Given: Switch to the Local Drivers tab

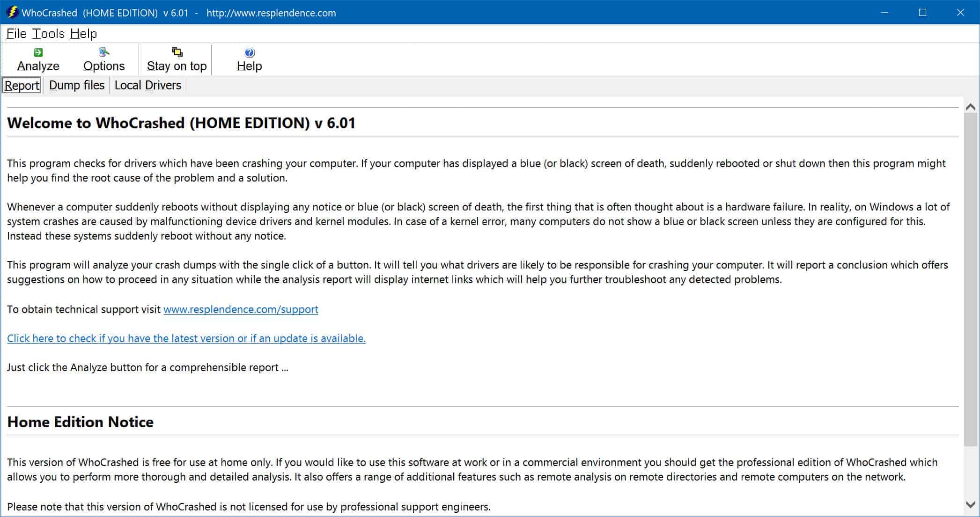Looking at the screenshot, I should pyautogui.click(x=147, y=85).
